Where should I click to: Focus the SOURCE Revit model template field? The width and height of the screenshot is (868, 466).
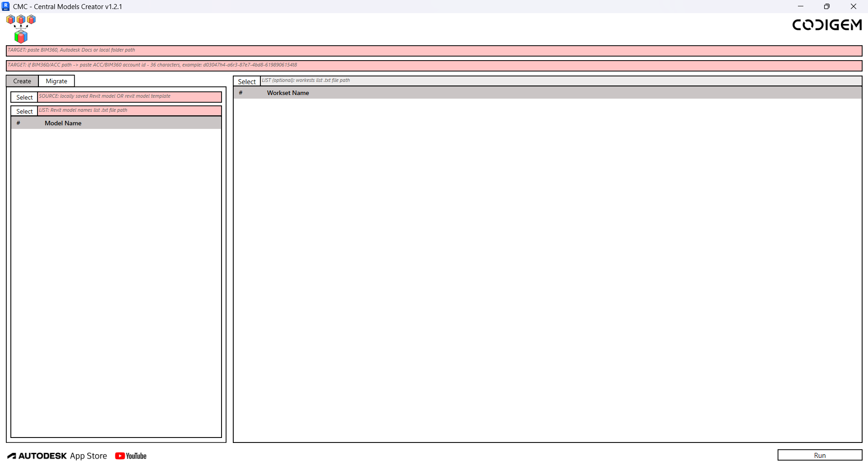(130, 97)
